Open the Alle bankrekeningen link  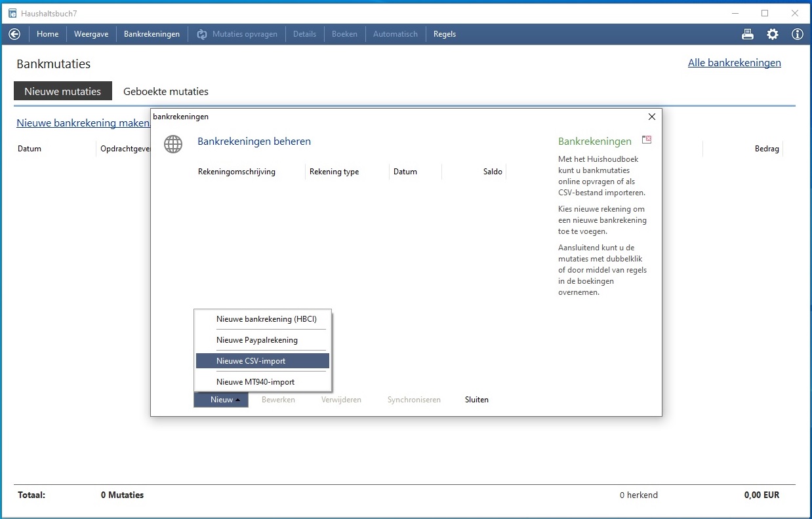734,63
